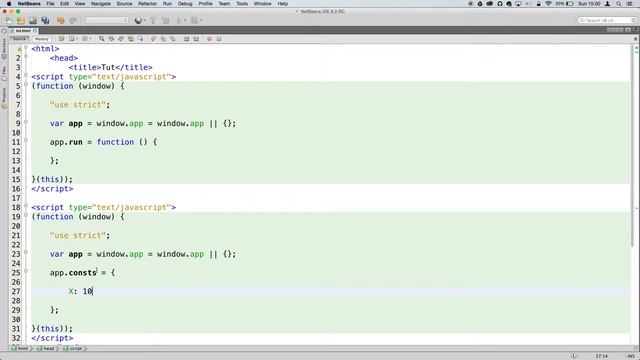Click the Previous Bookmark icon
The height and width of the screenshot is (360, 640).
point(153,39)
